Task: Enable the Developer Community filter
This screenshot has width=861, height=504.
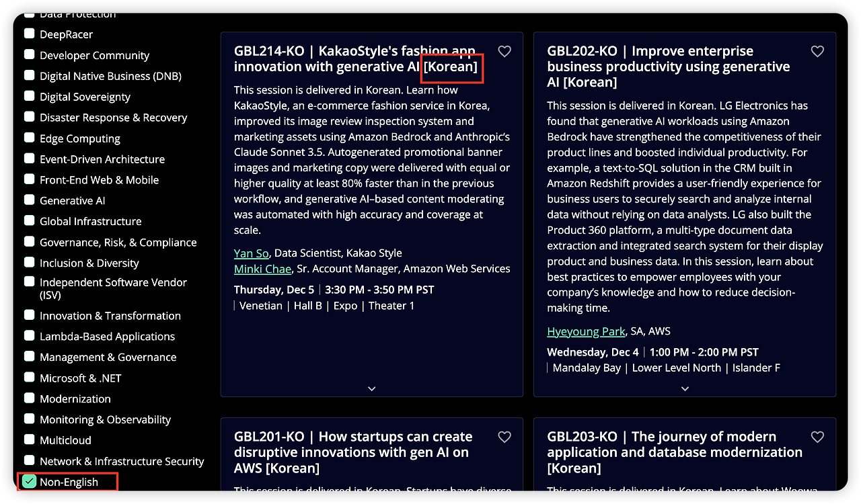Action: (30, 54)
